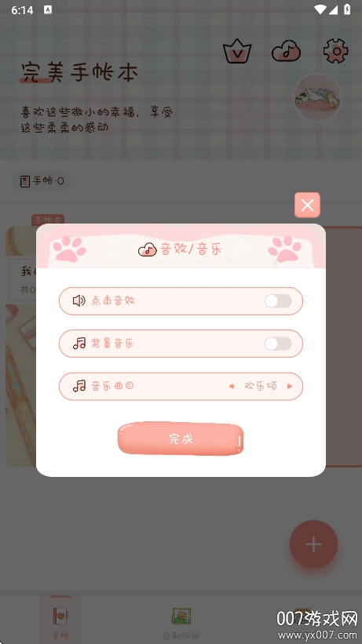Click music note icon beside 音乐曲目
Viewport: 362px width, 644px height.
point(79,386)
